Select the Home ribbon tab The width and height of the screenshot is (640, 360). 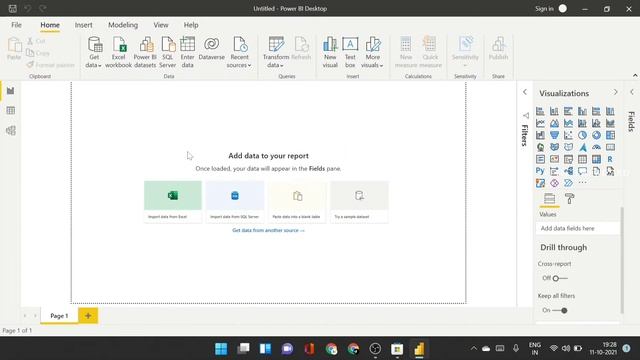point(50,25)
